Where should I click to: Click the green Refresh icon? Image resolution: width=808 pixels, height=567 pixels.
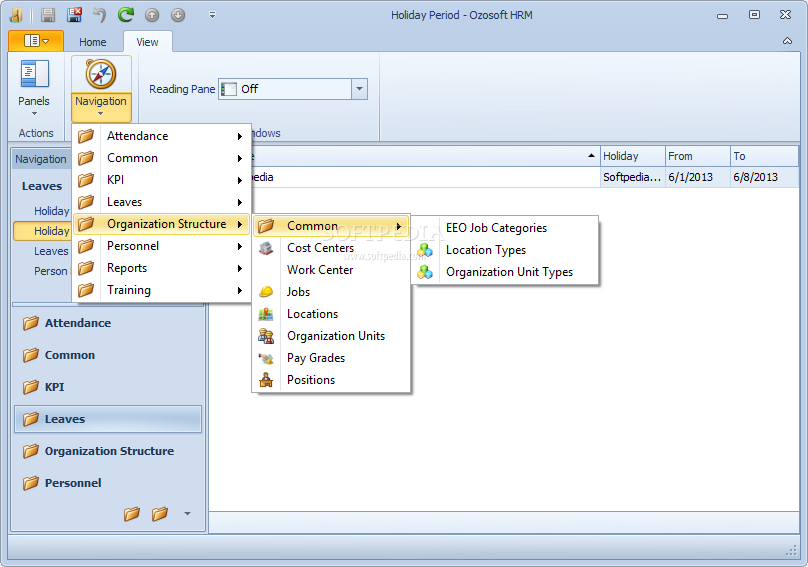(x=126, y=15)
